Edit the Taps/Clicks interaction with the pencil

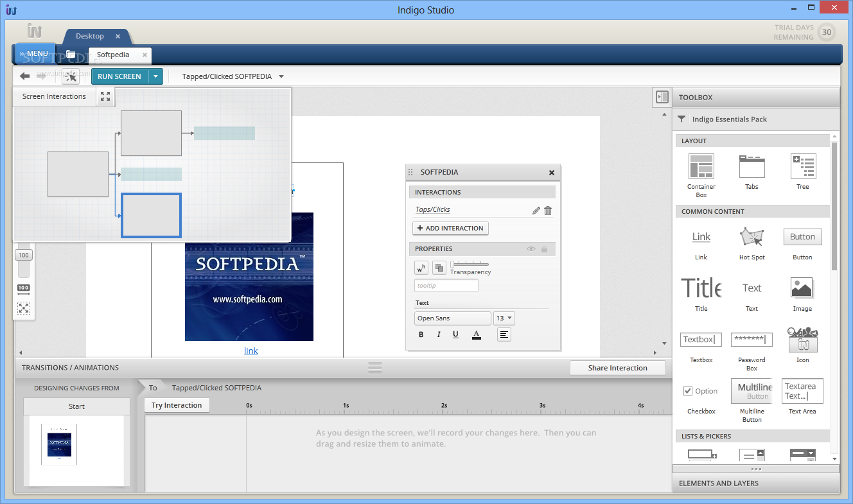click(536, 211)
